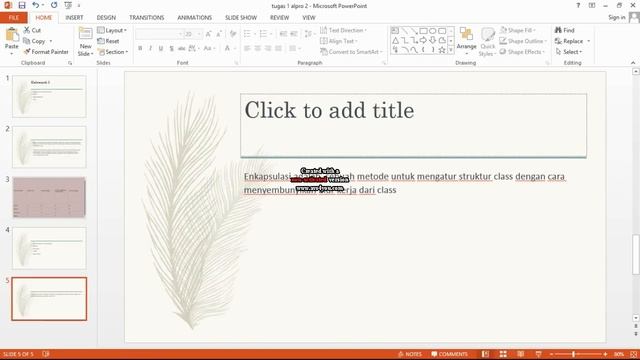Switch to the TRANSITIONS tab
This screenshot has height=360, width=640.
point(147,18)
